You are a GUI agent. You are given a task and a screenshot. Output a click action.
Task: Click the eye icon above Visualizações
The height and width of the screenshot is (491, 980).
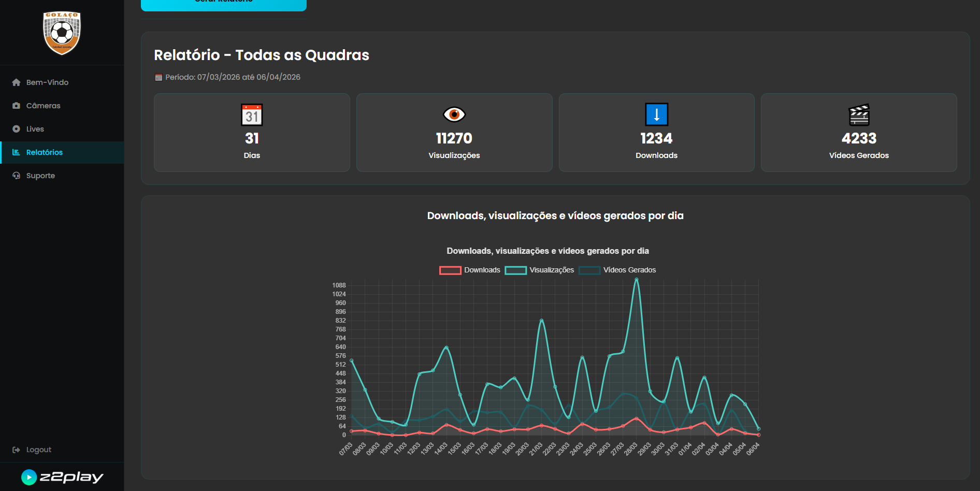[x=454, y=114]
